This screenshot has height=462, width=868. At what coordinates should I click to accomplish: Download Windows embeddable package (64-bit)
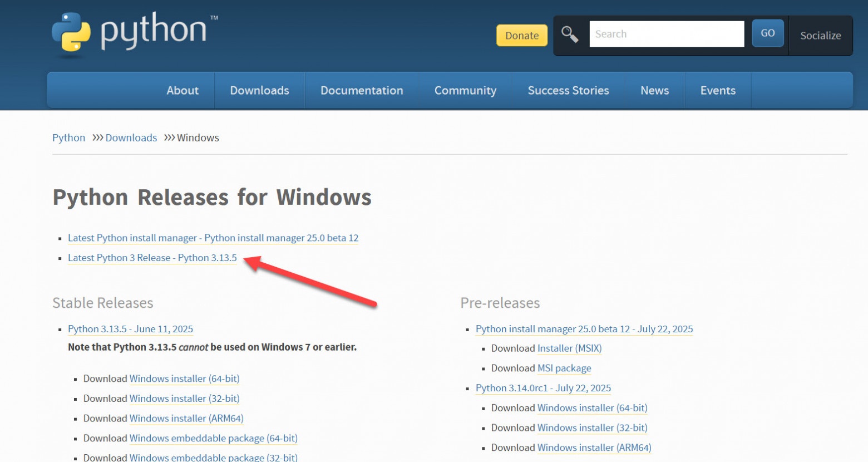pos(214,439)
